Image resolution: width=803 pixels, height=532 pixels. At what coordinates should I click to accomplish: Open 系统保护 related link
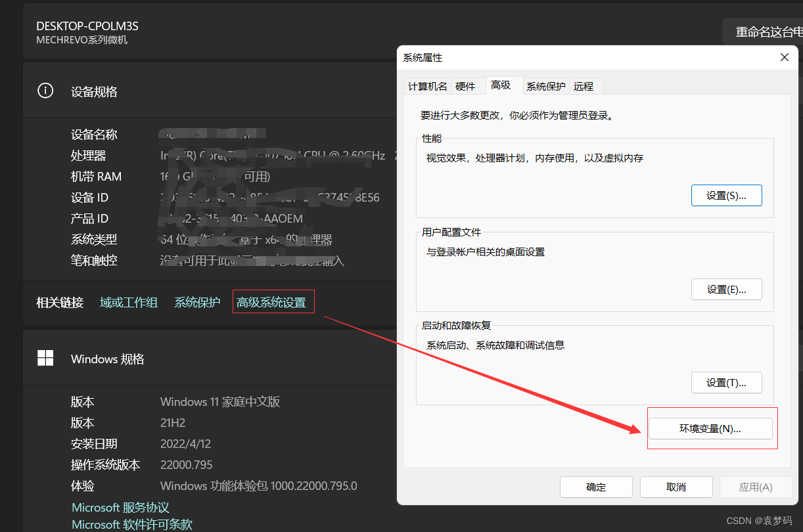click(197, 302)
